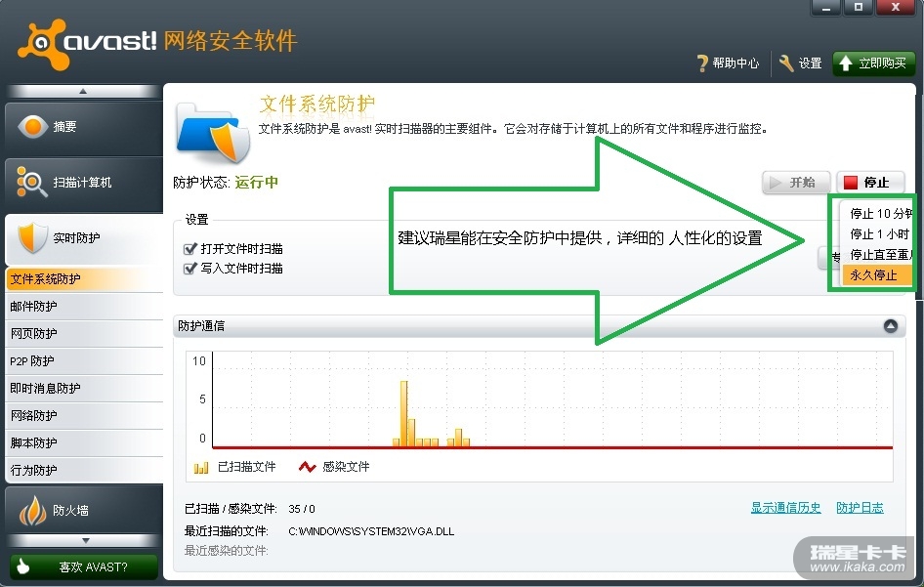This screenshot has height=587, width=924.
Task: Click the infected files red line legend icon
Action: (x=307, y=468)
